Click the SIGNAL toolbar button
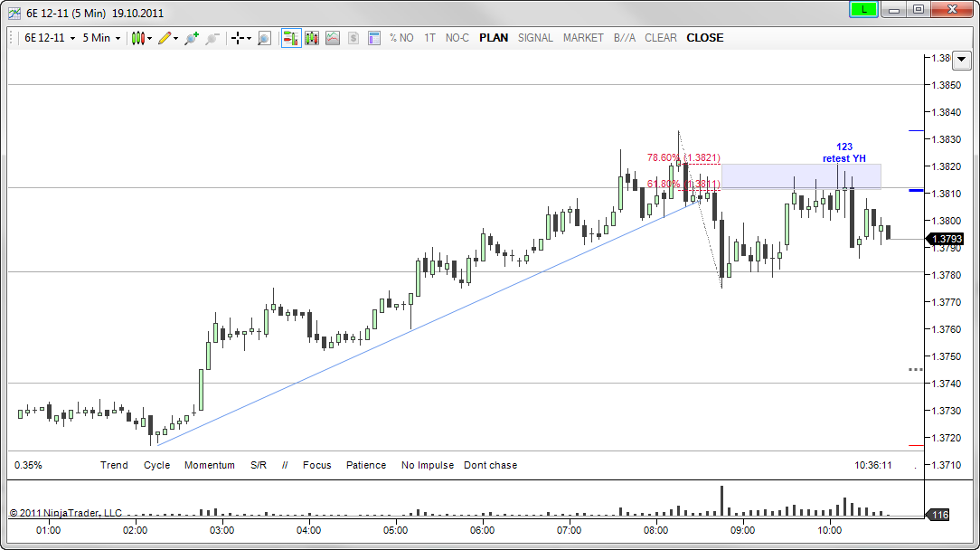 (x=535, y=38)
